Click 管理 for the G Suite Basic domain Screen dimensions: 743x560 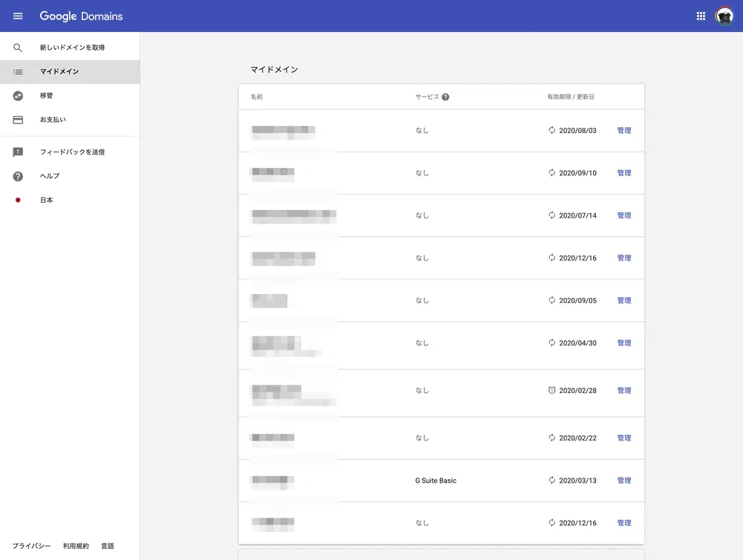point(624,481)
